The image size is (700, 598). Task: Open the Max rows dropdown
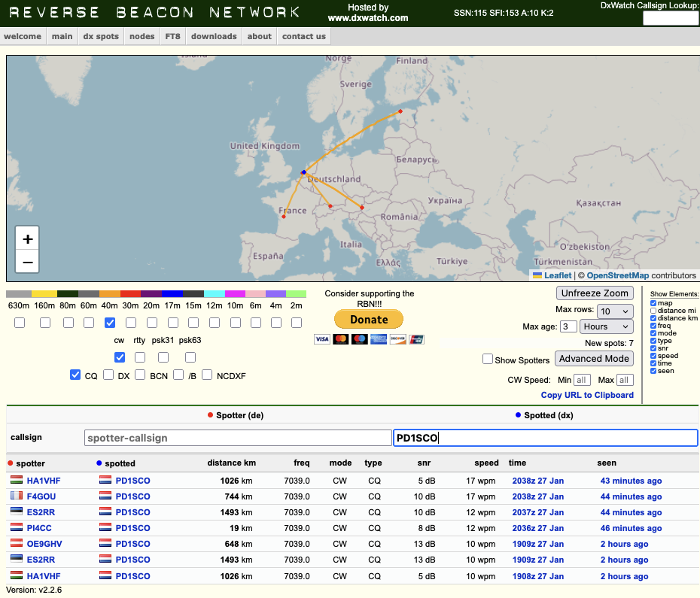(615, 311)
